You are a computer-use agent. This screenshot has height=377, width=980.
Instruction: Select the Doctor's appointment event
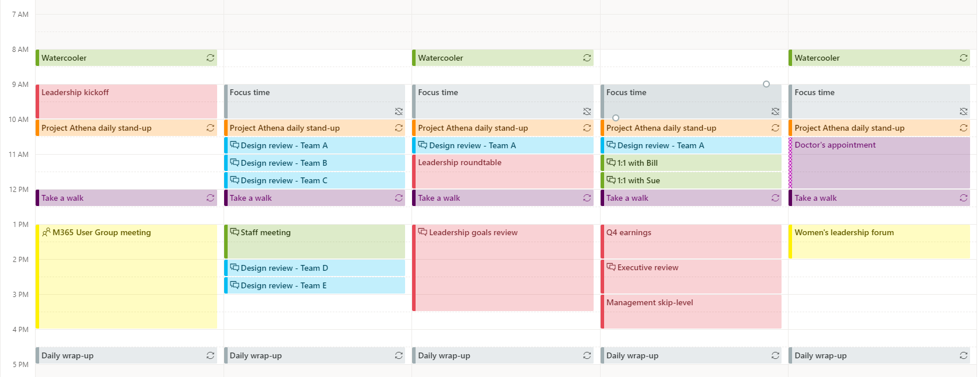(x=879, y=163)
